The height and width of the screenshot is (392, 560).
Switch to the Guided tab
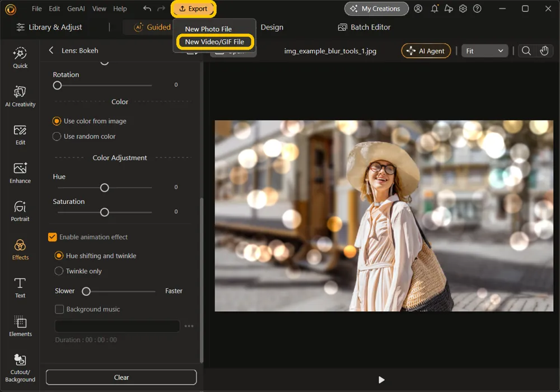(152, 27)
